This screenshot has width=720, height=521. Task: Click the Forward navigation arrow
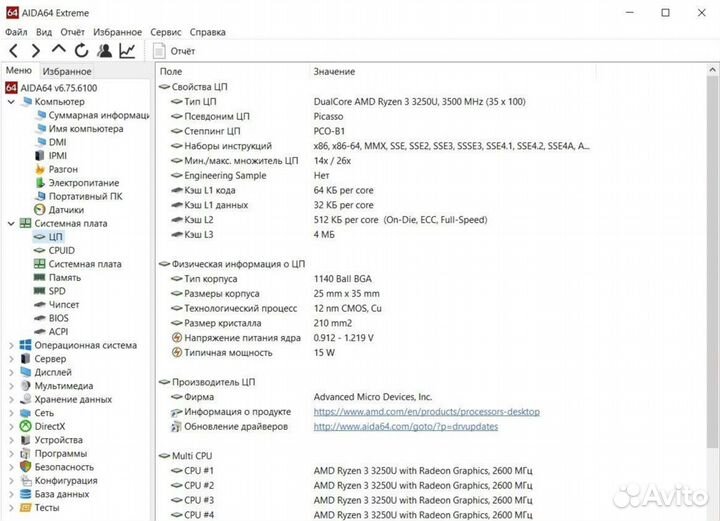(35, 50)
